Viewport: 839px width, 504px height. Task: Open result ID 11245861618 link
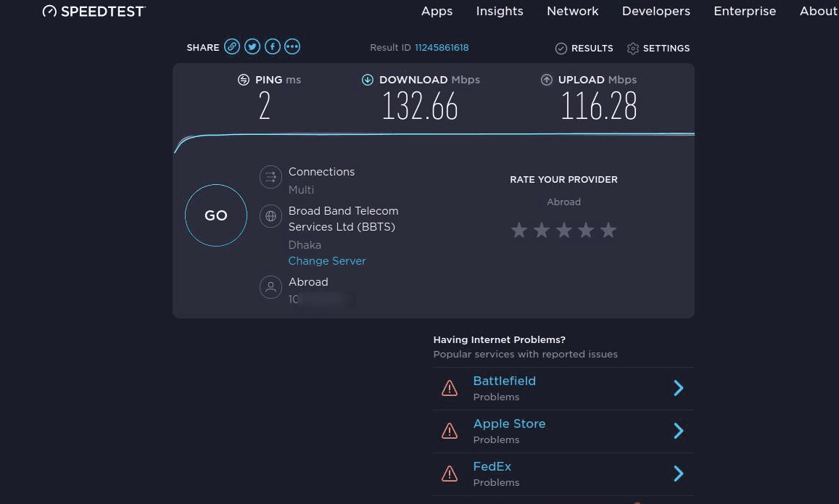[x=442, y=48]
